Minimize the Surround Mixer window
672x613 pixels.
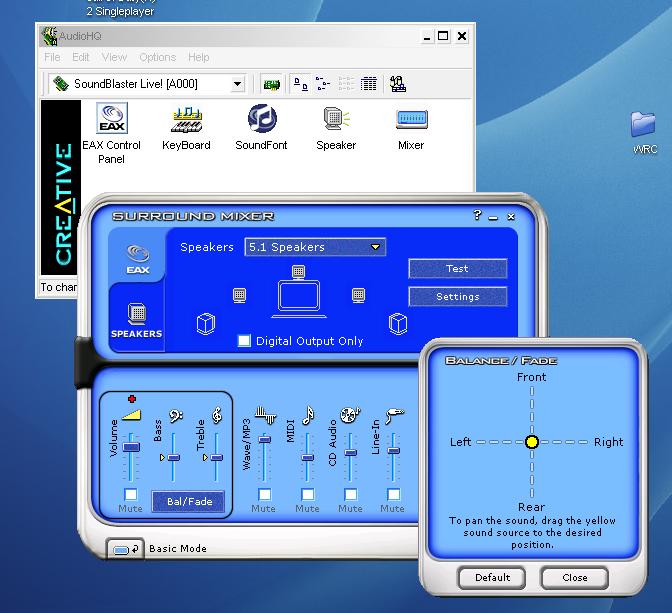click(493, 217)
